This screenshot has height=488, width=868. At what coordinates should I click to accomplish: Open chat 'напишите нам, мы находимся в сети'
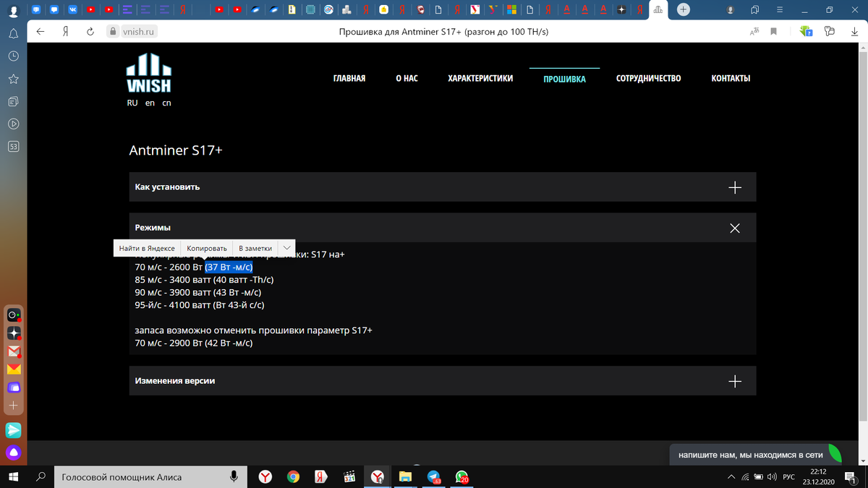click(x=756, y=455)
